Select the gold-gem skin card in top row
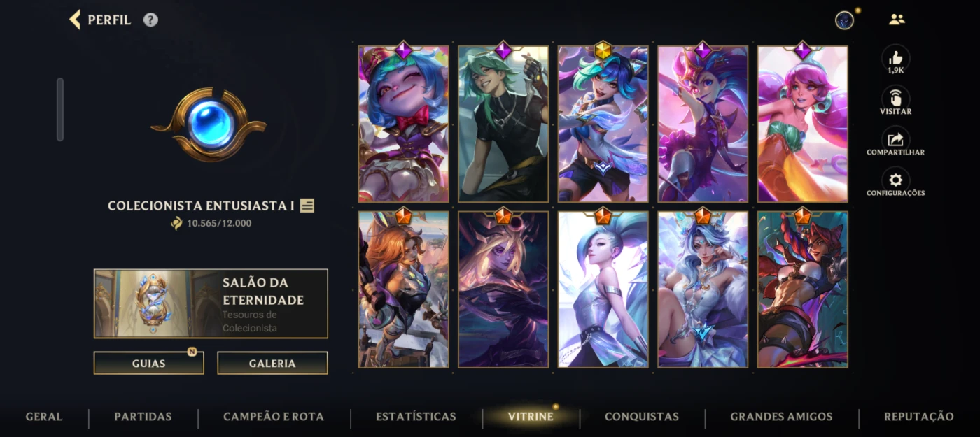Screen dimensions: 980x437 point(603,124)
